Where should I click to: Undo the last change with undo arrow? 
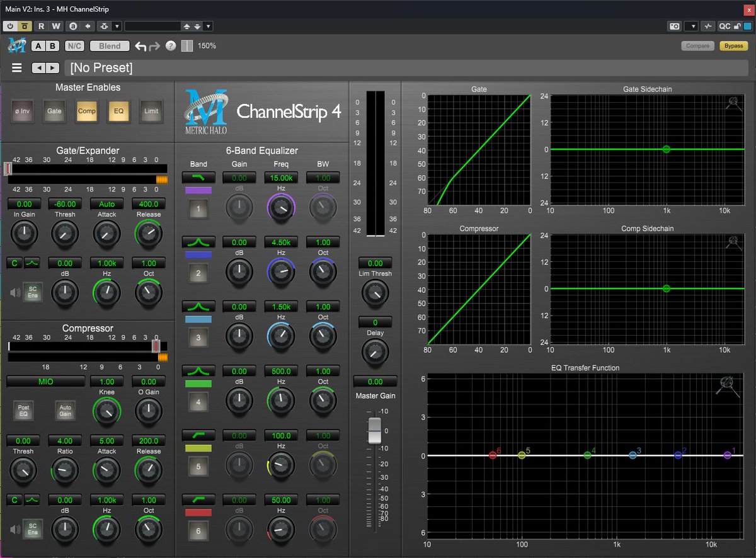tap(141, 46)
